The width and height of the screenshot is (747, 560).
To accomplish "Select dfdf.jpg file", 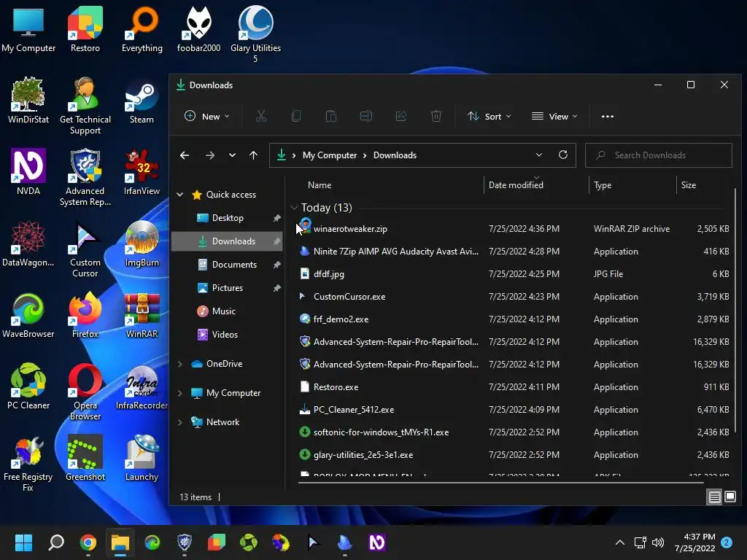I will 329,274.
